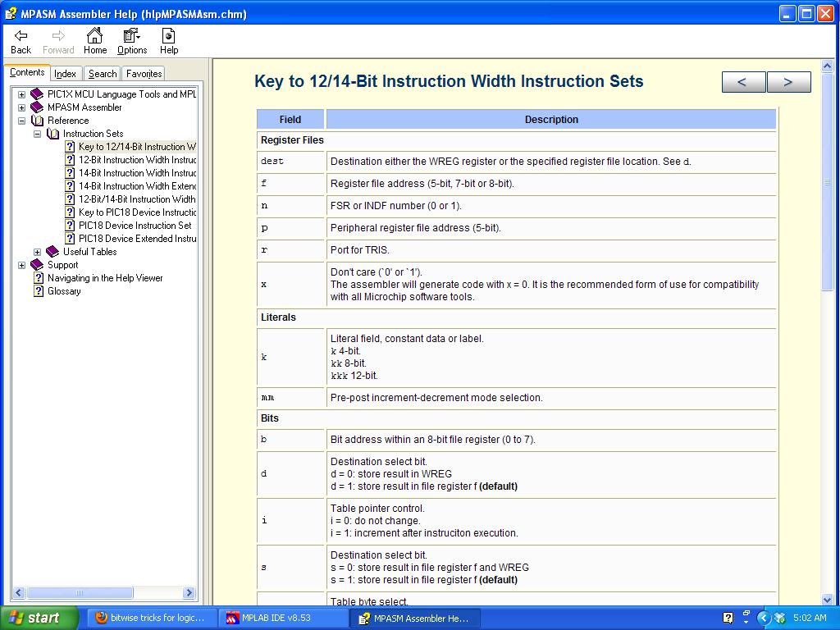Screen dimensions: 840x630
Task: Click the Field column header
Action: point(290,120)
